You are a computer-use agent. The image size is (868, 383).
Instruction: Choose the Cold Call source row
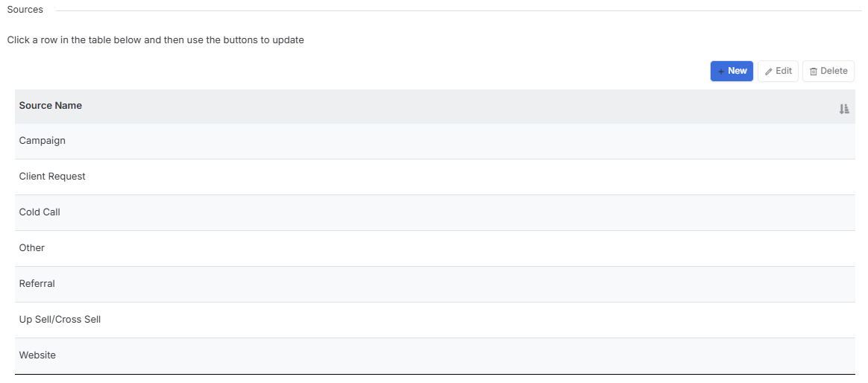coord(435,212)
